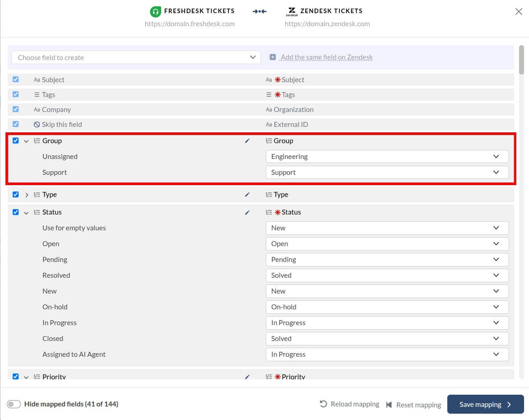The width and height of the screenshot is (529, 420).
Task: Click the Reload mapping button
Action: coord(349,404)
